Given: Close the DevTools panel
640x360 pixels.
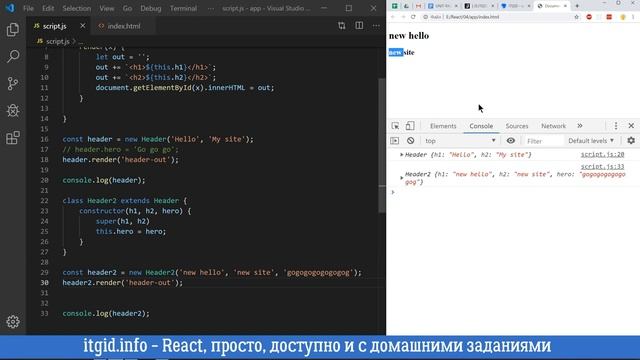Looking at the screenshot, I should click(x=631, y=126).
